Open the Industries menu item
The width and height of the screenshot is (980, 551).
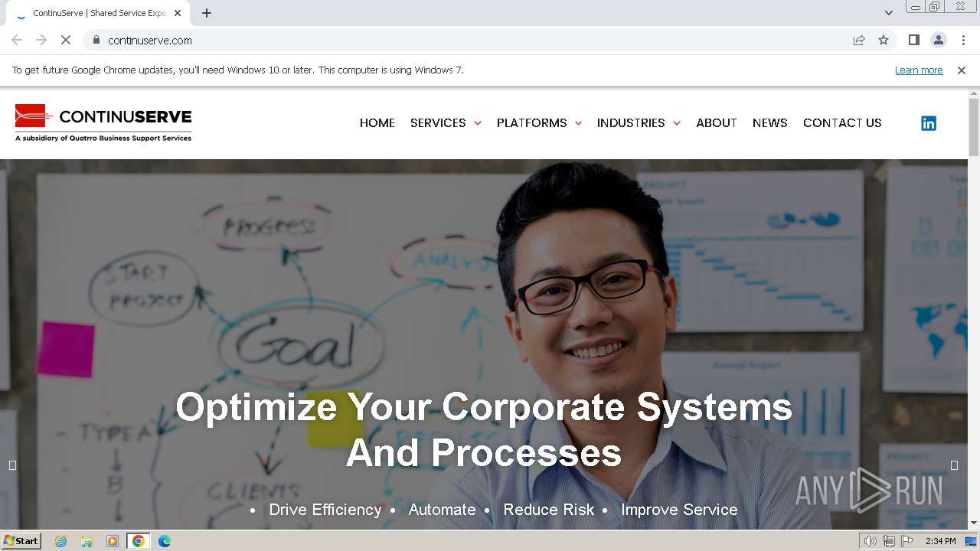pos(631,123)
